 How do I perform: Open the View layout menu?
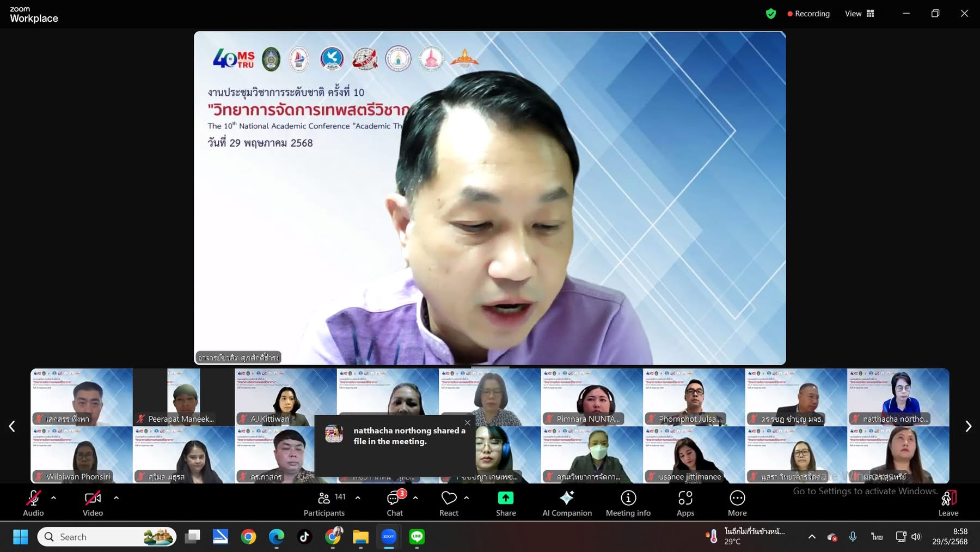(x=859, y=14)
